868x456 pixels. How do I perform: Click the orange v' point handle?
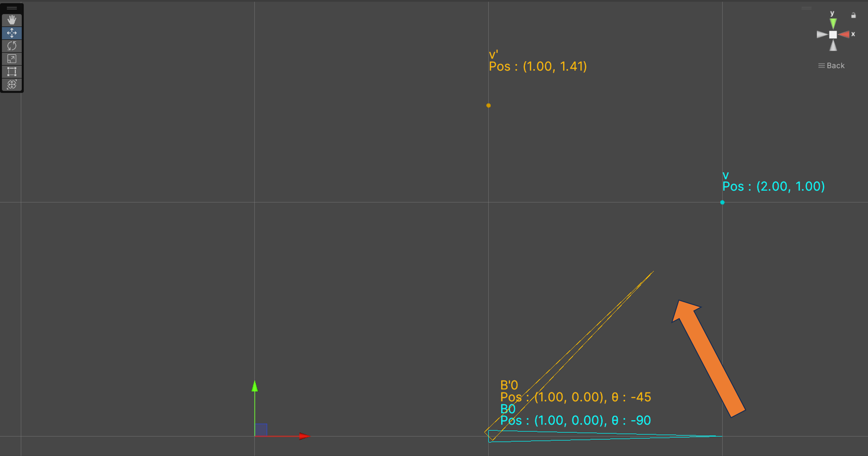point(488,105)
